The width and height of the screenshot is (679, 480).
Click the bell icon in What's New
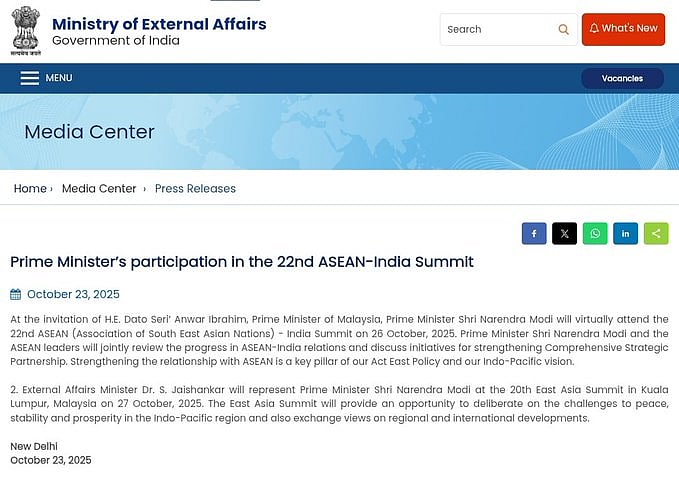point(594,29)
